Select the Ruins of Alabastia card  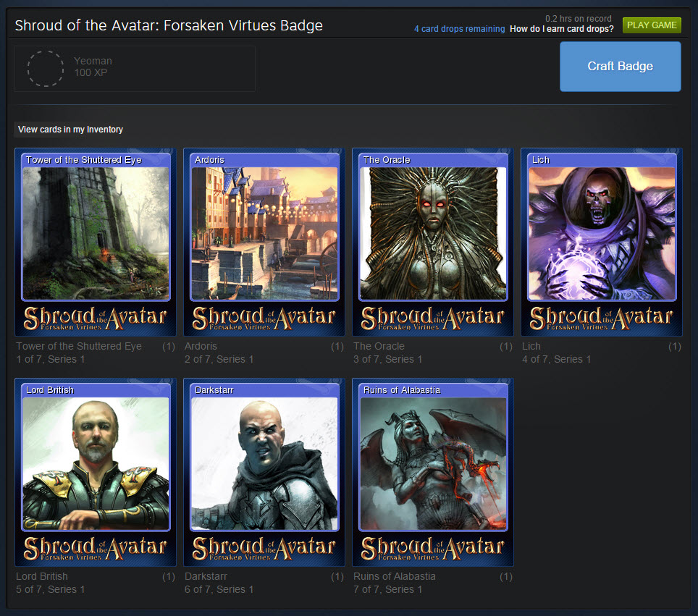pos(433,472)
